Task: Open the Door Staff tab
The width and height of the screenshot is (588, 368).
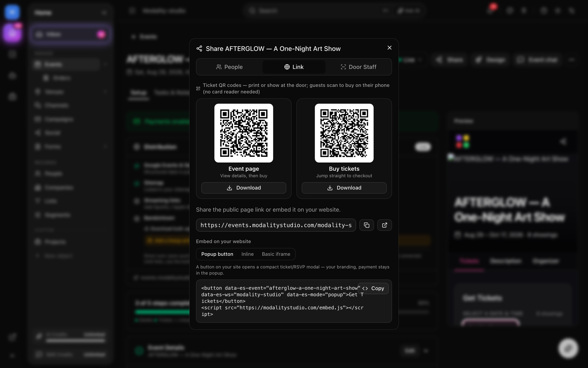Action: [358, 67]
